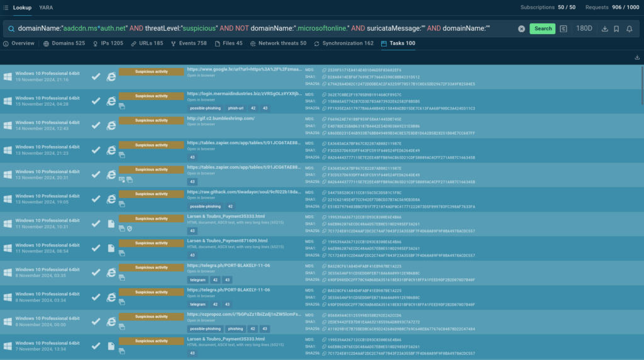The height and width of the screenshot is (360, 644).
Task: Select the Domains 525 tab
Action: [x=64, y=43]
